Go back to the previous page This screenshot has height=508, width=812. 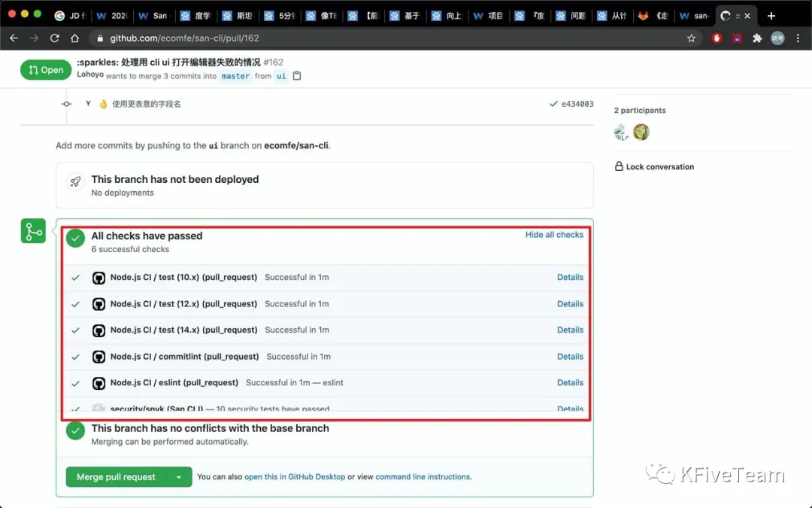[14, 38]
